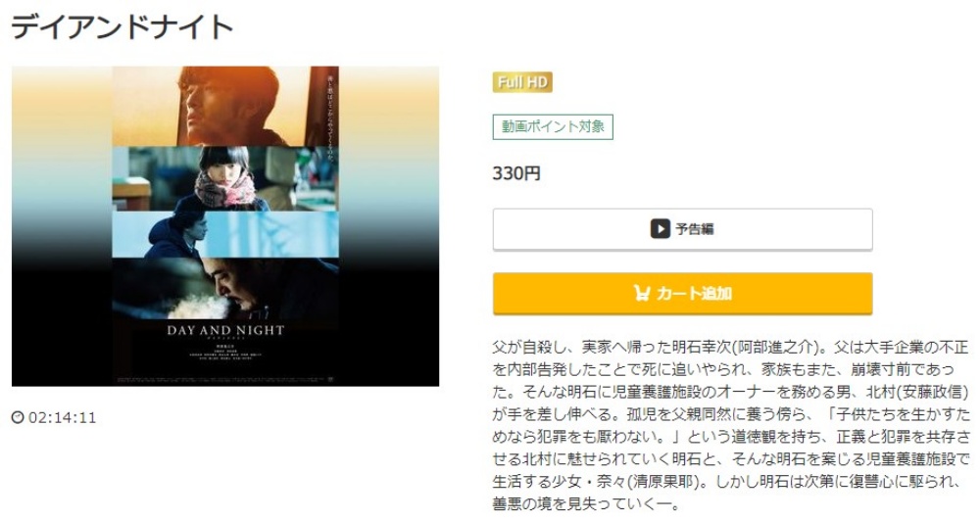Click the DAY AND NIGHT title text on poster
Viewport: 980px width, 521px height.
(x=225, y=330)
